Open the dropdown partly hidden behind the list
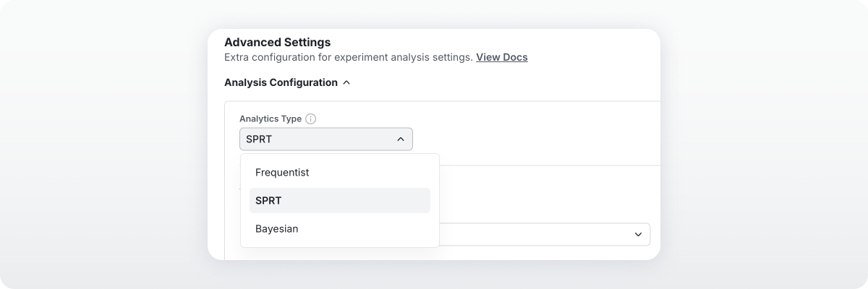Image resolution: width=868 pixels, height=289 pixels. [545, 234]
